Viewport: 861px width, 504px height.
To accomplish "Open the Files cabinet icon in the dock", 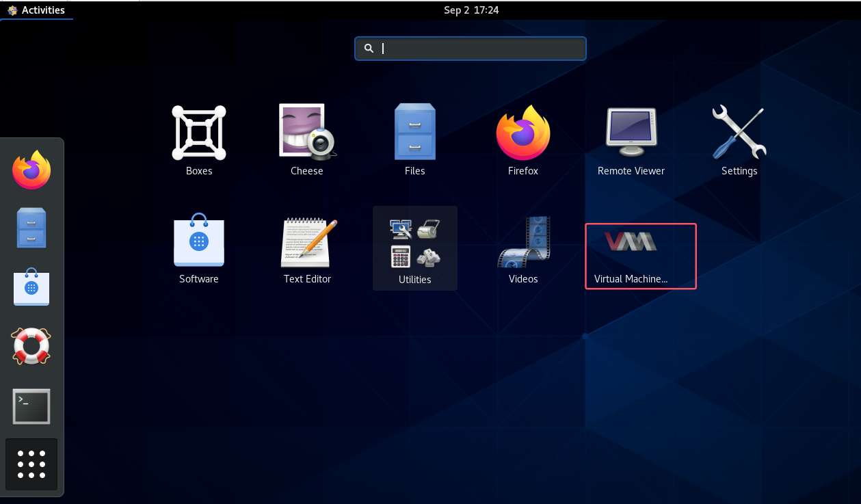I will 31,228.
